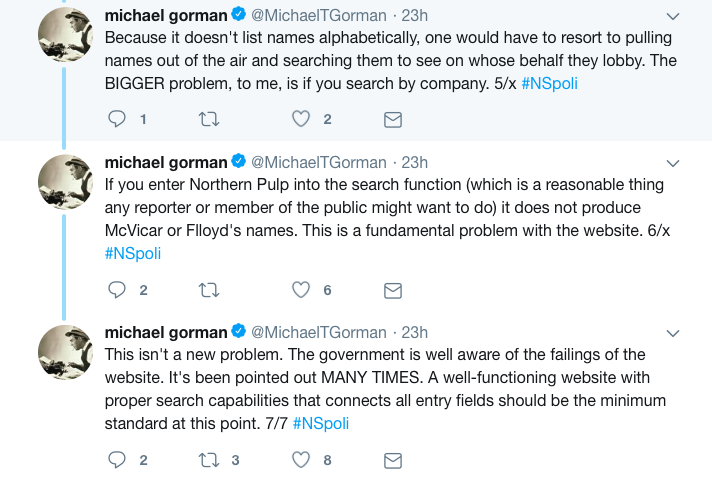The image size is (712, 480).
Task: Open more options caret on 5/x tweet
Action: (673, 16)
